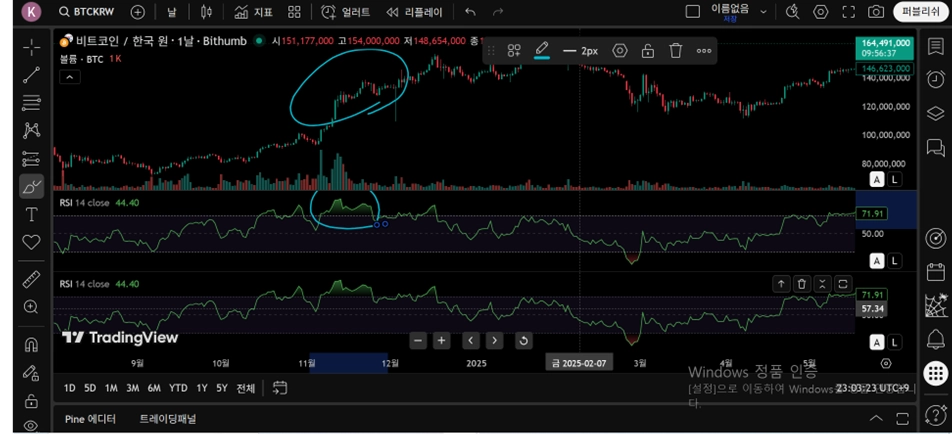Select the crosshair cursor tool

pos(32,47)
